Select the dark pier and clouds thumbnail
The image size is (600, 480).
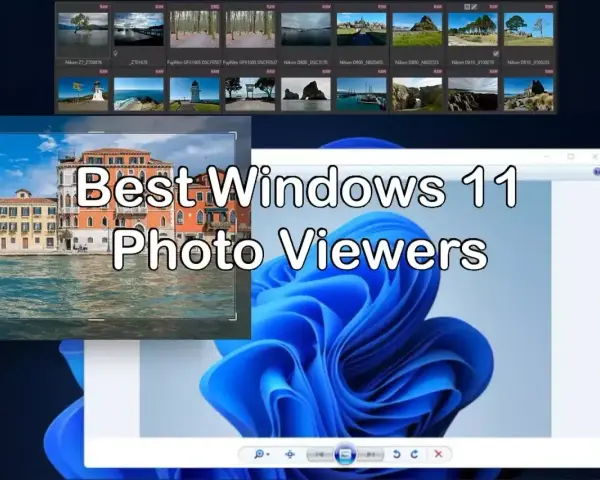[139, 29]
